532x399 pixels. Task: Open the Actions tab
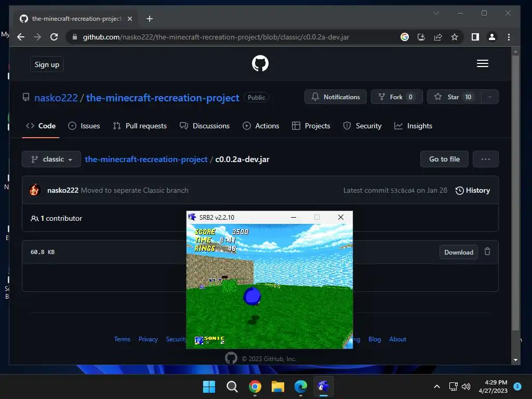(x=261, y=126)
